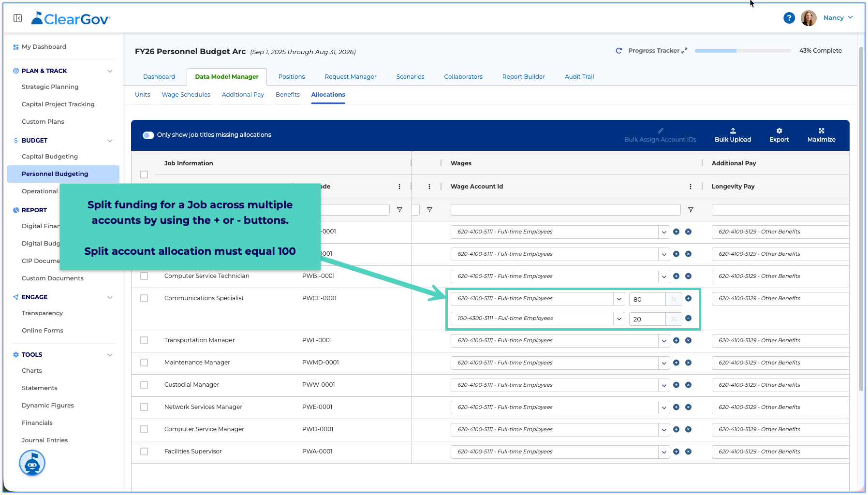Click the Export gear icon
Viewport: 868px width, 495px height.
(x=779, y=131)
